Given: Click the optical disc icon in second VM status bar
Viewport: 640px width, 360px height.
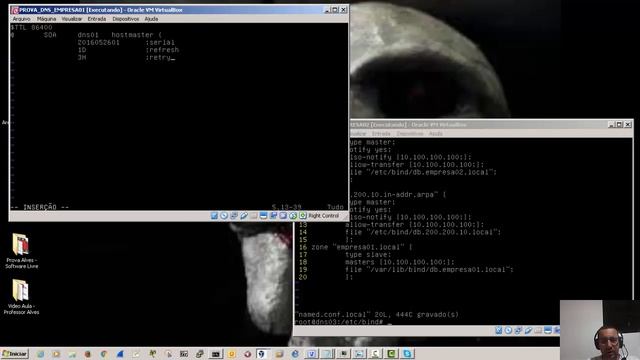Looking at the screenshot, I should point(509,330).
